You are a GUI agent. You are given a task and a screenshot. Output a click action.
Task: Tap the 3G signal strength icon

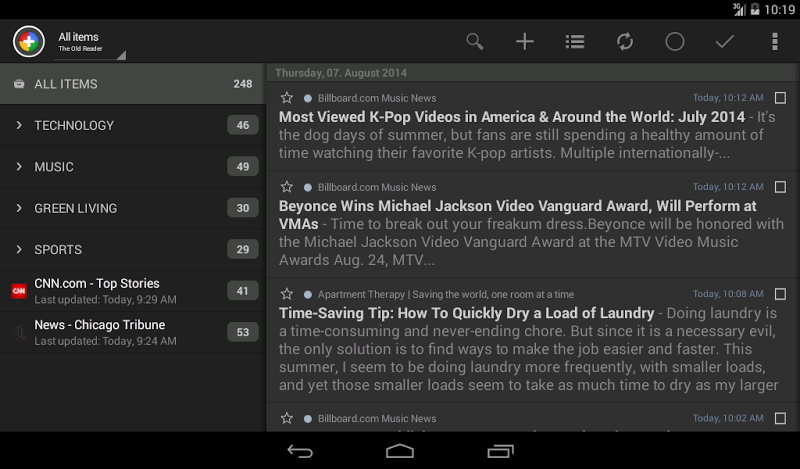[x=739, y=9]
